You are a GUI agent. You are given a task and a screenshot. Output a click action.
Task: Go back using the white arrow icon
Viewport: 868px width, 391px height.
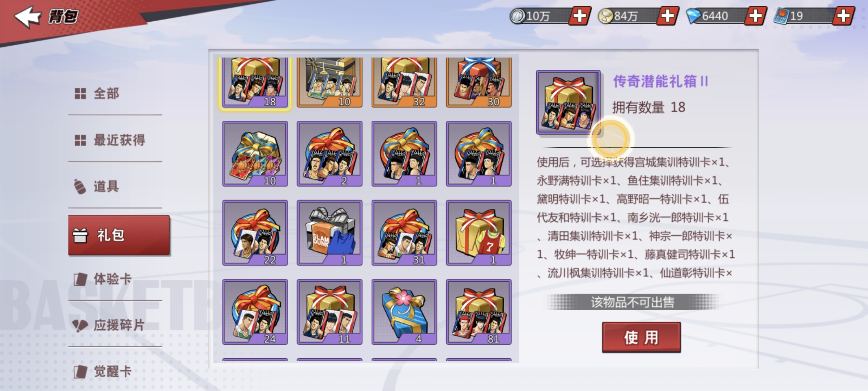(x=27, y=16)
